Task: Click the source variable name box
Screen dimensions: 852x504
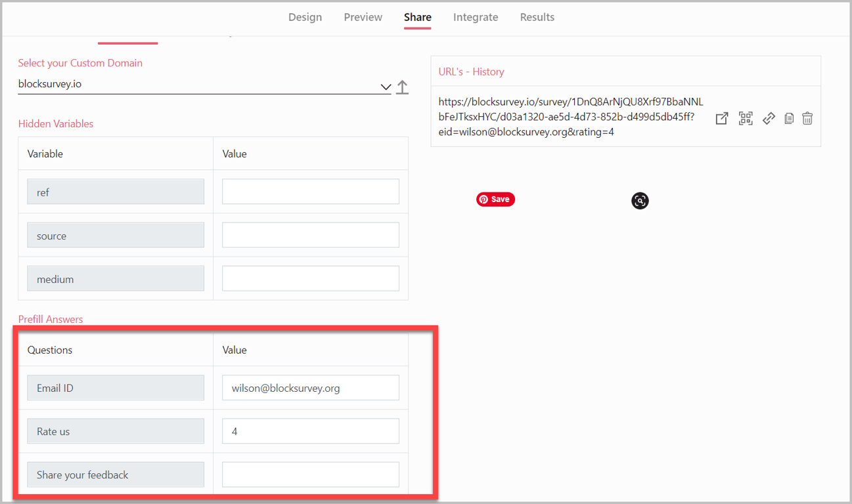Action: pyautogui.click(x=116, y=235)
